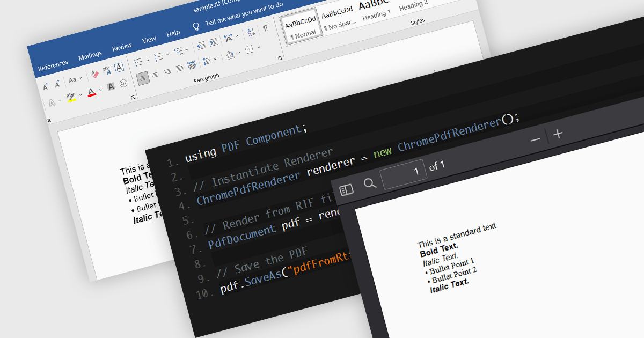644x338 pixels.
Task: Click the Borders icon in Paragraph group
Action: pos(249,49)
